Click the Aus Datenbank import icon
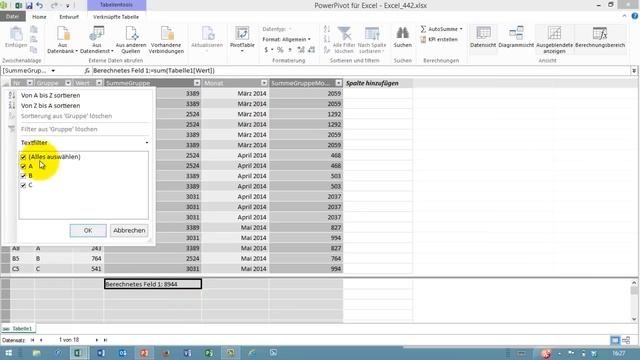 [63, 39]
